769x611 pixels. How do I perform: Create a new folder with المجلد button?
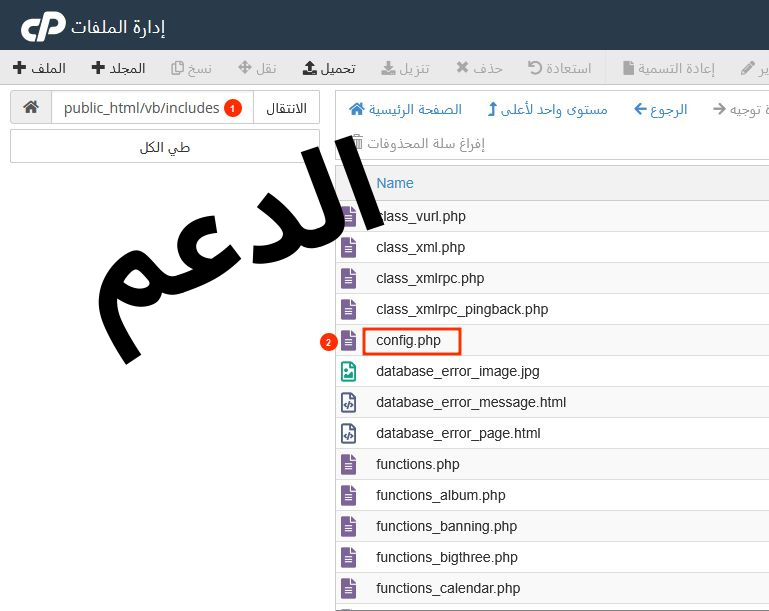[x=118, y=69]
